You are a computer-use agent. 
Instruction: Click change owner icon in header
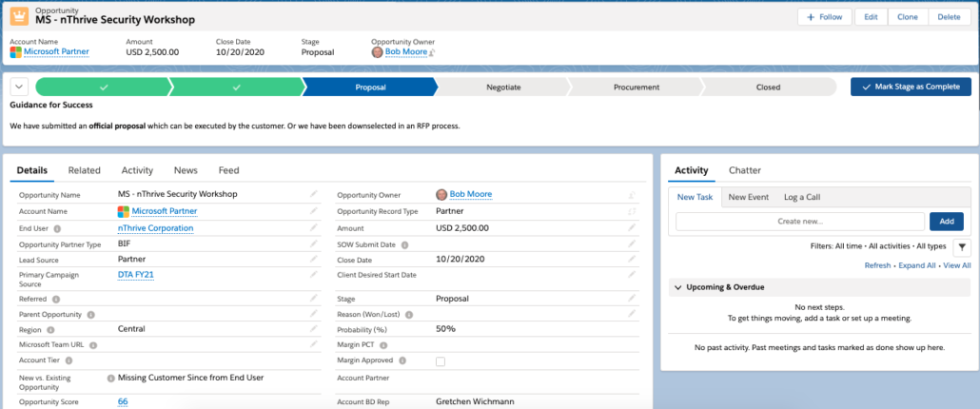432,52
